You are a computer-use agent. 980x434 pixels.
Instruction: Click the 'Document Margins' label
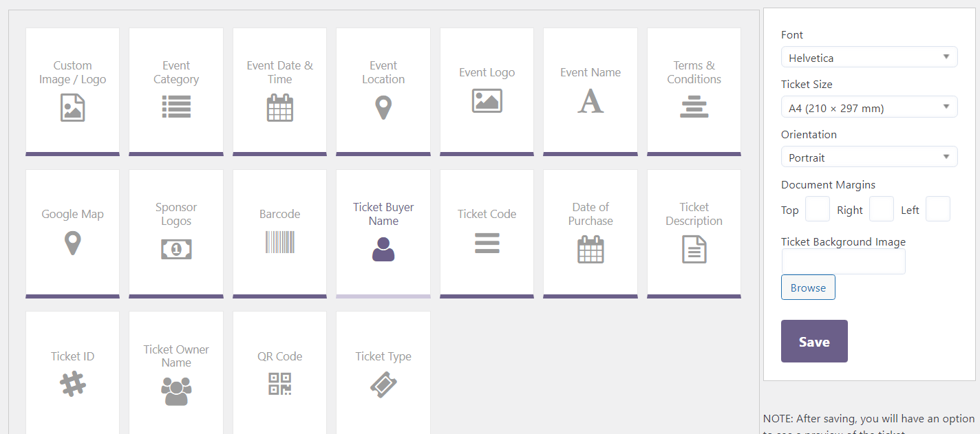coord(829,184)
